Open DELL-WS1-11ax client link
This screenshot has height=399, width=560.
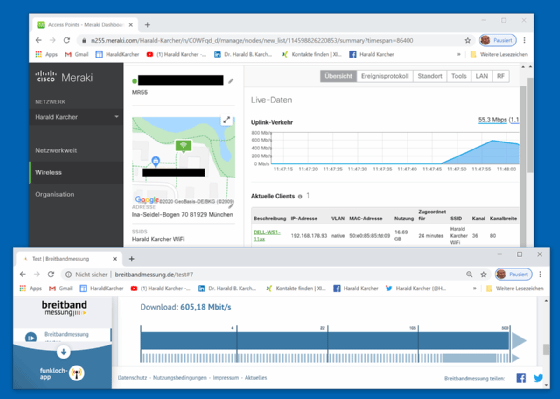[267, 235]
